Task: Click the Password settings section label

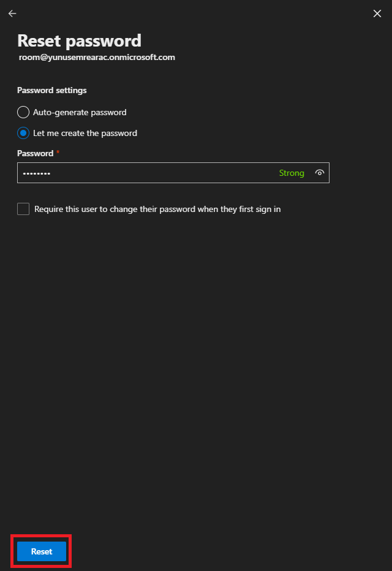Action: pyautogui.click(x=52, y=90)
